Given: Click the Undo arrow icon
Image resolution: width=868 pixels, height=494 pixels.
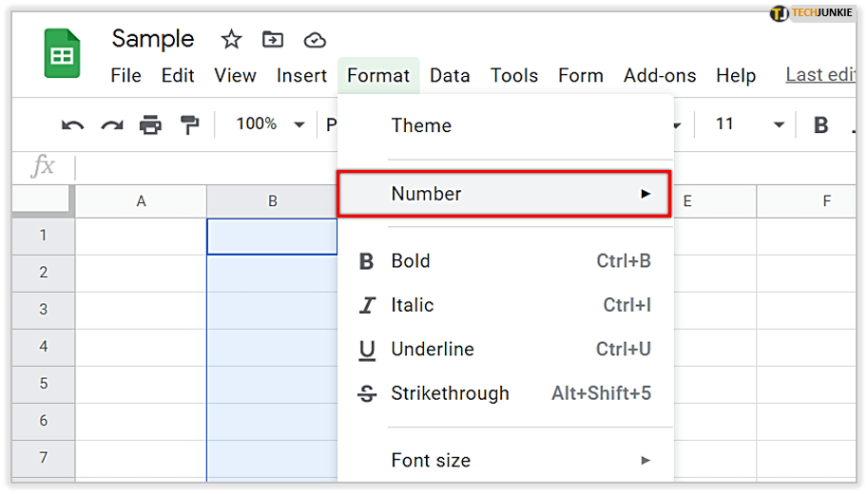Looking at the screenshot, I should pos(73,124).
